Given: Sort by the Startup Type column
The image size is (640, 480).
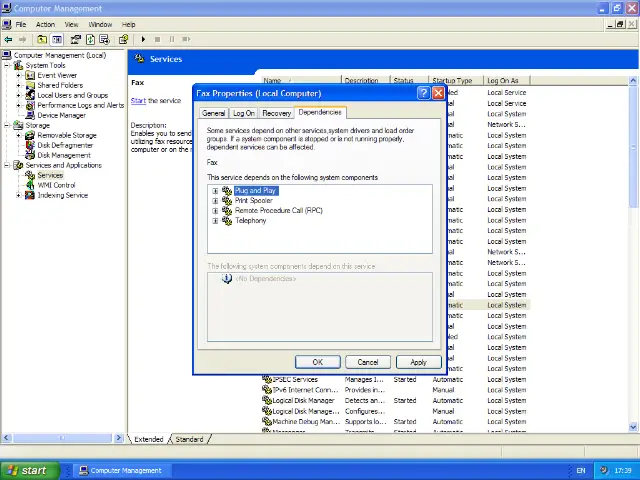Looking at the screenshot, I should click(x=455, y=80).
